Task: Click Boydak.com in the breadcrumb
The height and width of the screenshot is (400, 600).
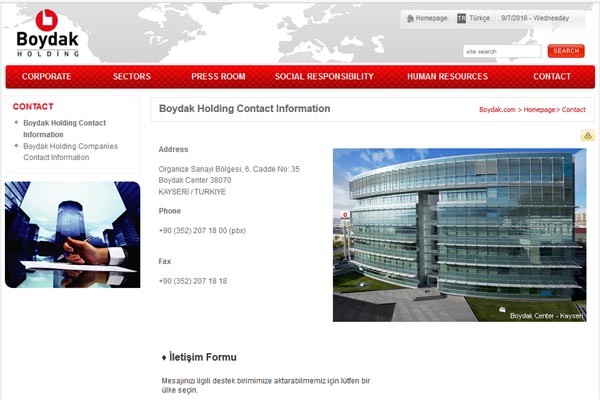Action: click(497, 109)
